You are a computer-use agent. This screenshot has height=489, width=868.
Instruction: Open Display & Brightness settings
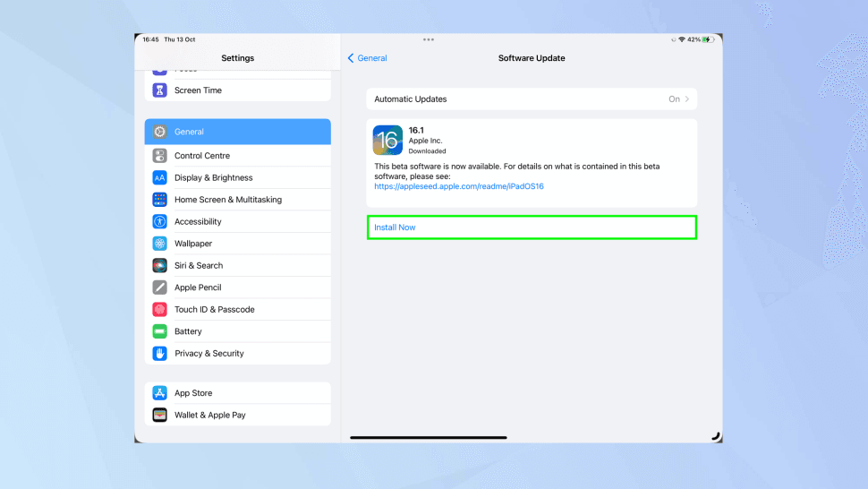(x=237, y=177)
